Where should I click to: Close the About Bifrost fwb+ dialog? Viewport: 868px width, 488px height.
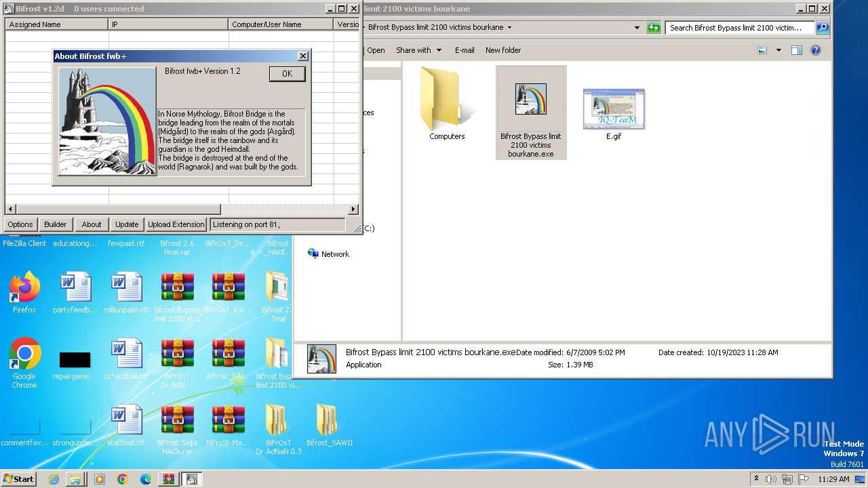tap(302, 56)
